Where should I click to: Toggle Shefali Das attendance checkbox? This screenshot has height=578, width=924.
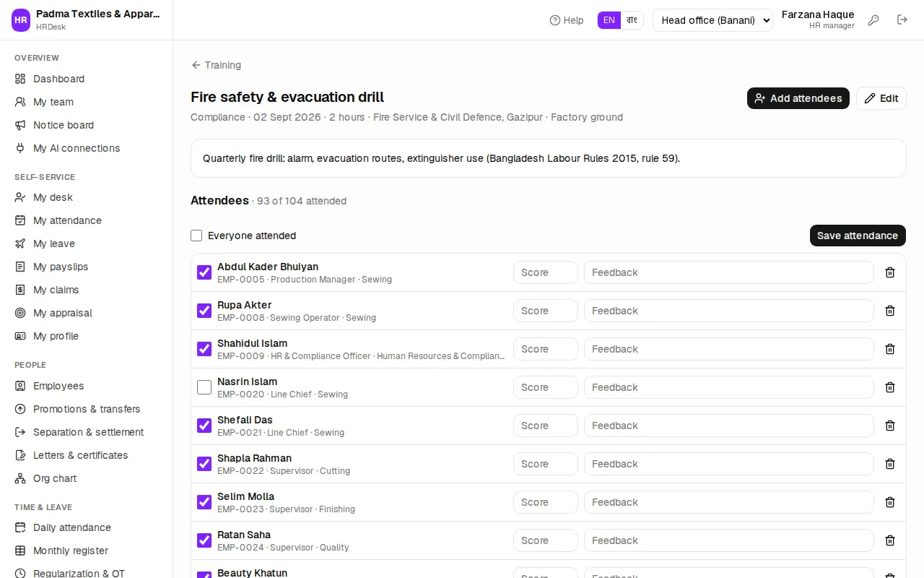pos(204,426)
